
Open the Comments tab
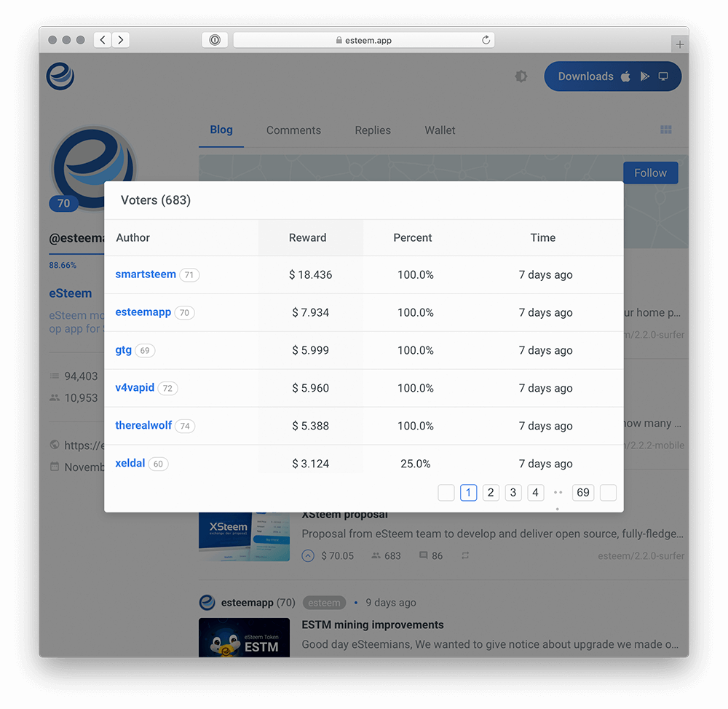pyautogui.click(x=293, y=130)
